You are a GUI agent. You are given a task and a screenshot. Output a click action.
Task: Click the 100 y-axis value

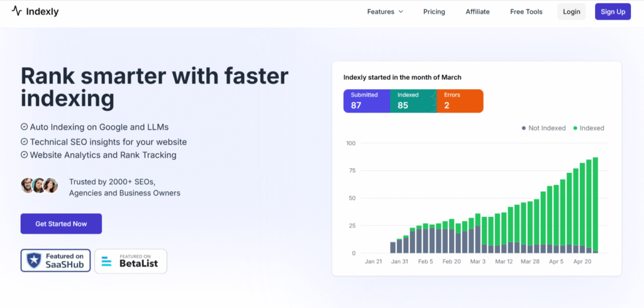350,143
